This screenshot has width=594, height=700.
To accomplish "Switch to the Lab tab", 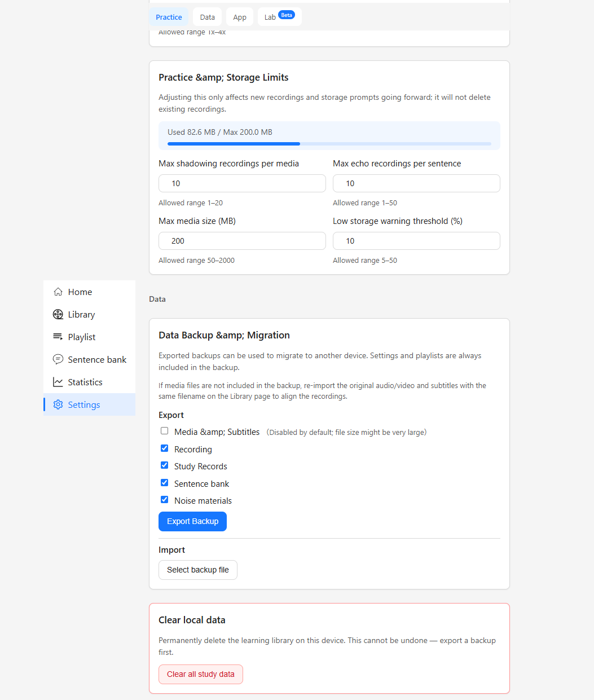I will point(279,17).
